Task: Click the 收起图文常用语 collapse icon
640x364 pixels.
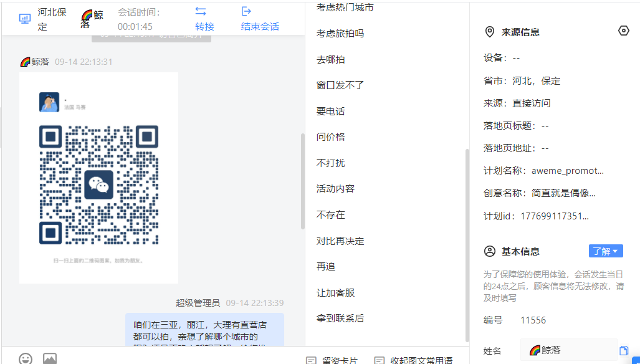Action: point(379,361)
